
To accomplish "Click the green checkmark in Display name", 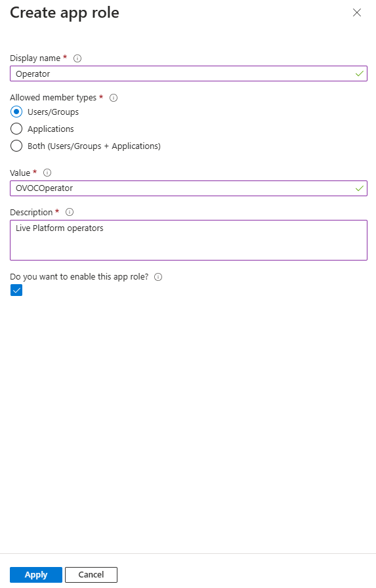I will (x=359, y=73).
